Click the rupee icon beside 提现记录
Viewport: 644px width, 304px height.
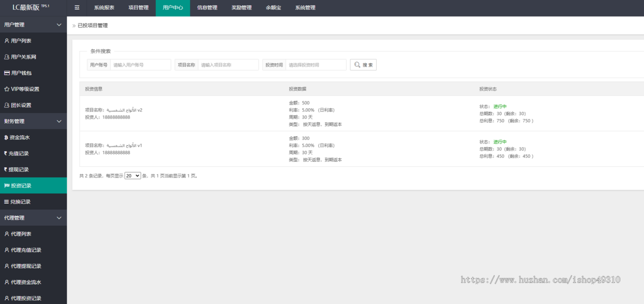click(x=6, y=169)
